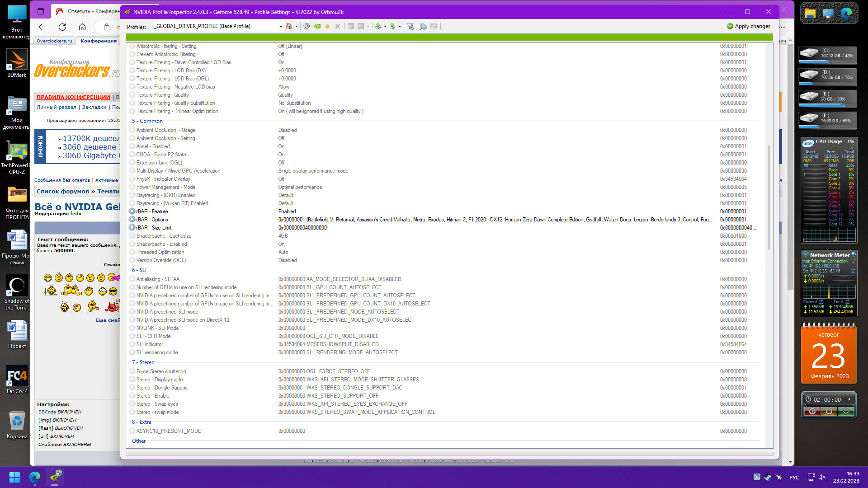
Task: Select the rBAR - Feature setting row
Action: pos(152,211)
